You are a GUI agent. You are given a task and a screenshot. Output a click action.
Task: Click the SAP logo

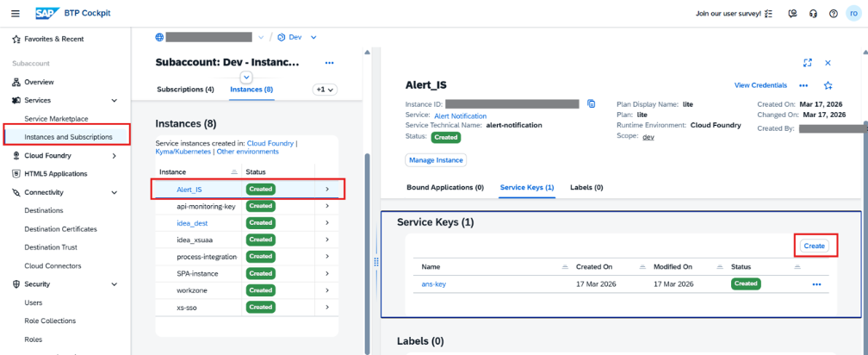(46, 13)
